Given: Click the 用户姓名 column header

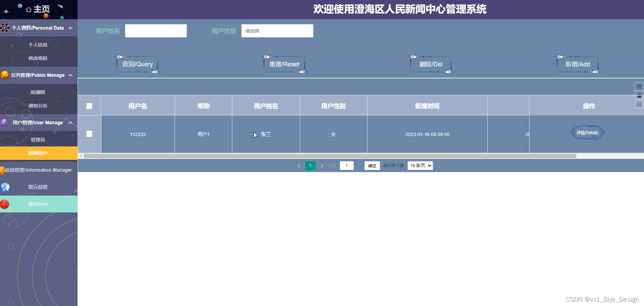Looking at the screenshot, I should pos(266,106).
